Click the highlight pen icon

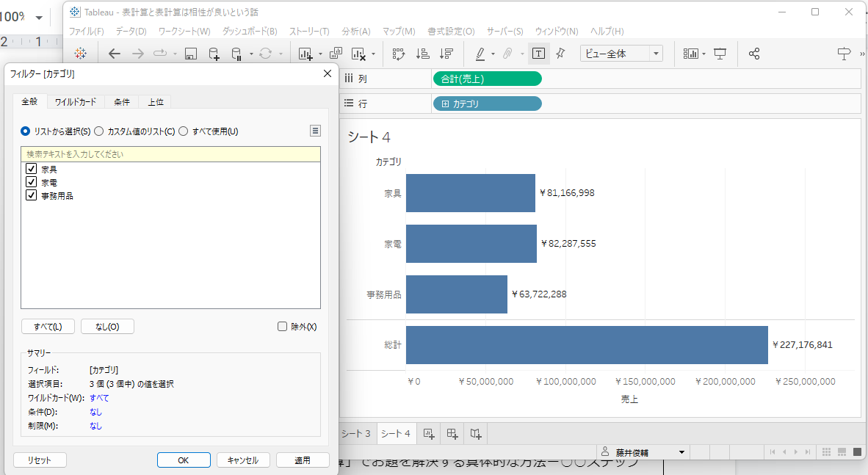[480, 54]
